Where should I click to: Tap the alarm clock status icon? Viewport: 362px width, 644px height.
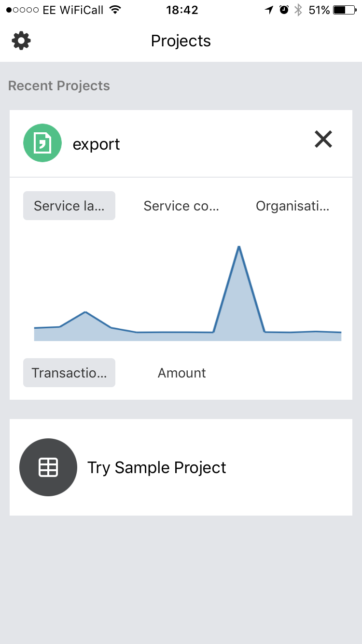(284, 10)
